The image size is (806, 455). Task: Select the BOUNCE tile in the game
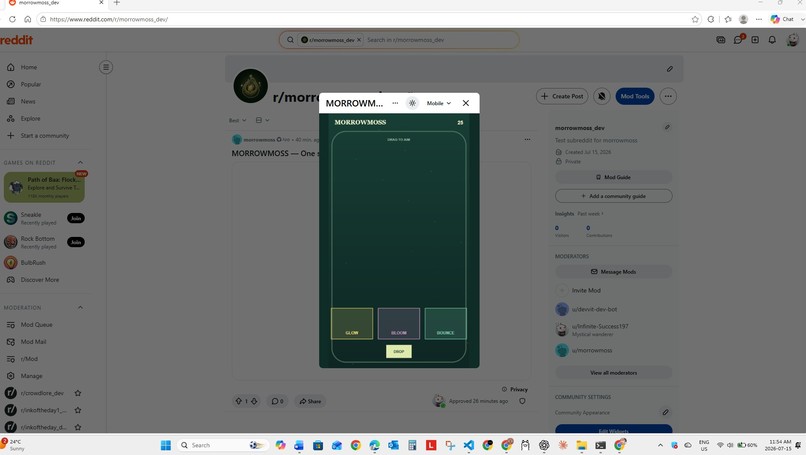446,323
